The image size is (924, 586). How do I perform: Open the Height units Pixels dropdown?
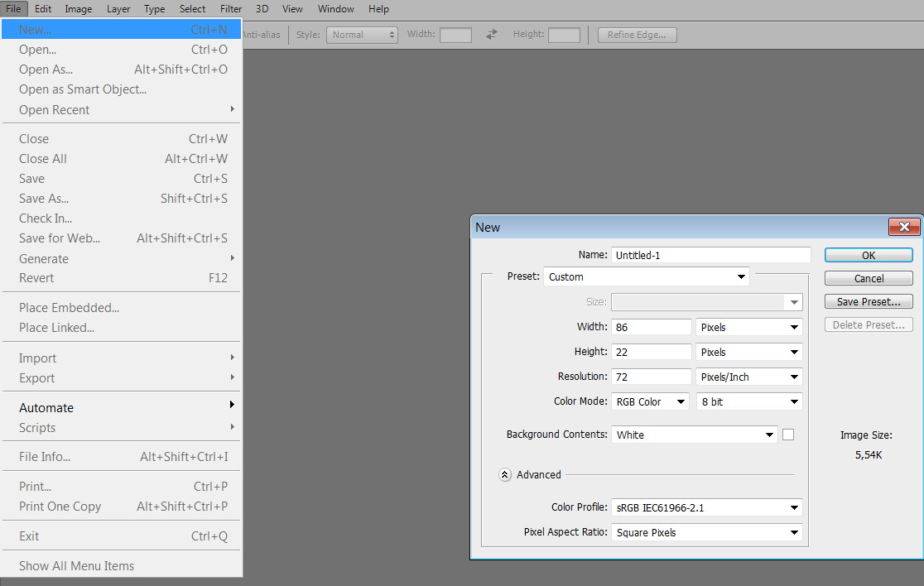point(749,353)
